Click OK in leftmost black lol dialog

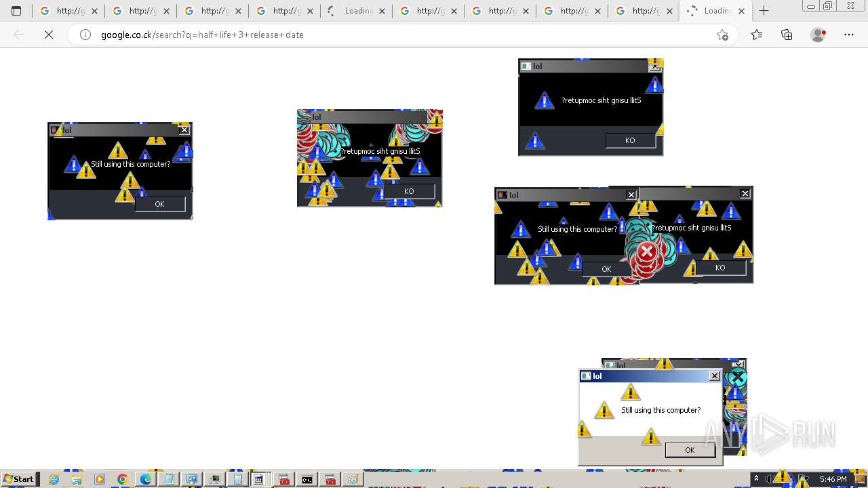pyautogui.click(x=159, y=204)
